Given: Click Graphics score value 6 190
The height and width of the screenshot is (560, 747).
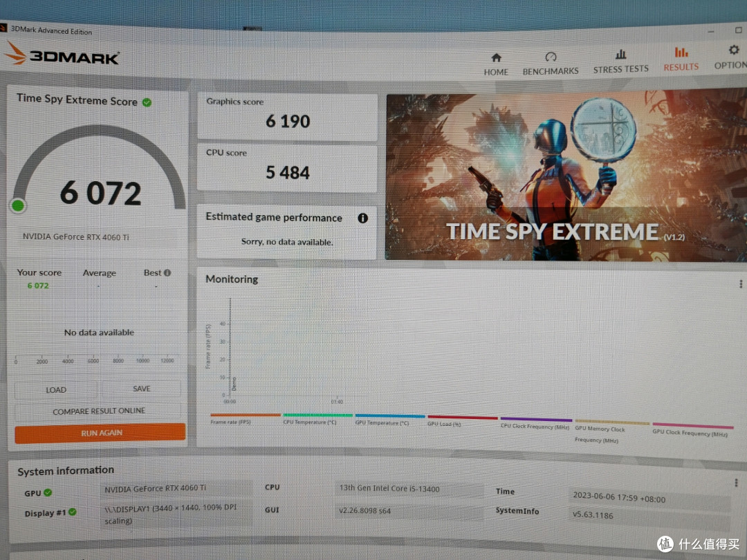Looking at the screenshot, I should click(288, 122).
